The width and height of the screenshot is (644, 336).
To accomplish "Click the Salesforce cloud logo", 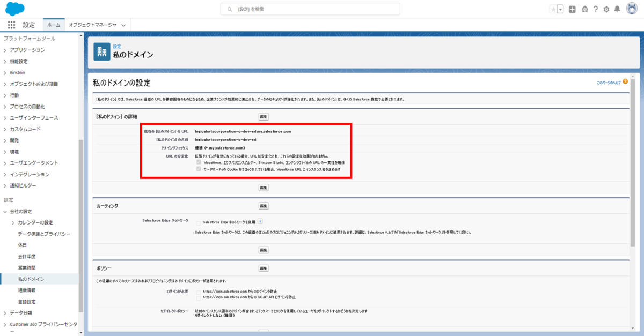I will point(15,9).
